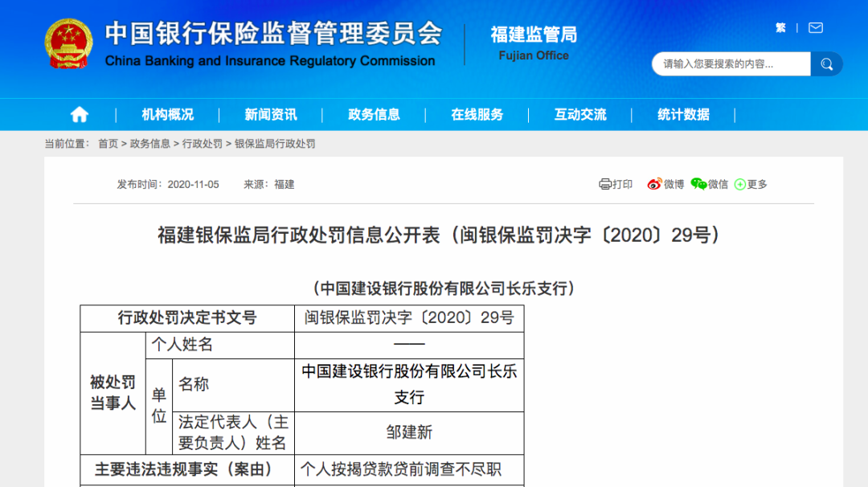
Task: Open the home icon in navigation bar
Action: [79, 115]
